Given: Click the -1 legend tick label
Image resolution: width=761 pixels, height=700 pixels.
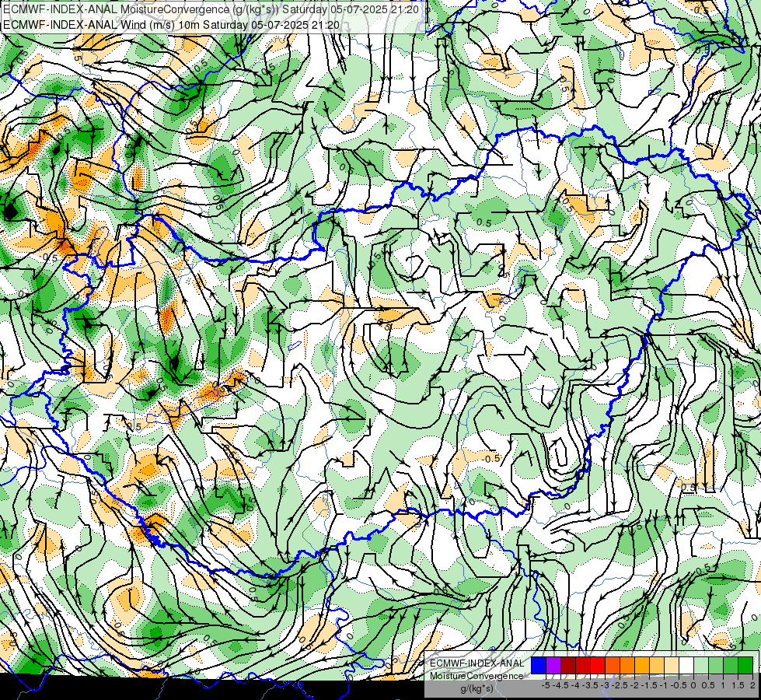Looking at the screenshot, I should click(x=664, y=685).
